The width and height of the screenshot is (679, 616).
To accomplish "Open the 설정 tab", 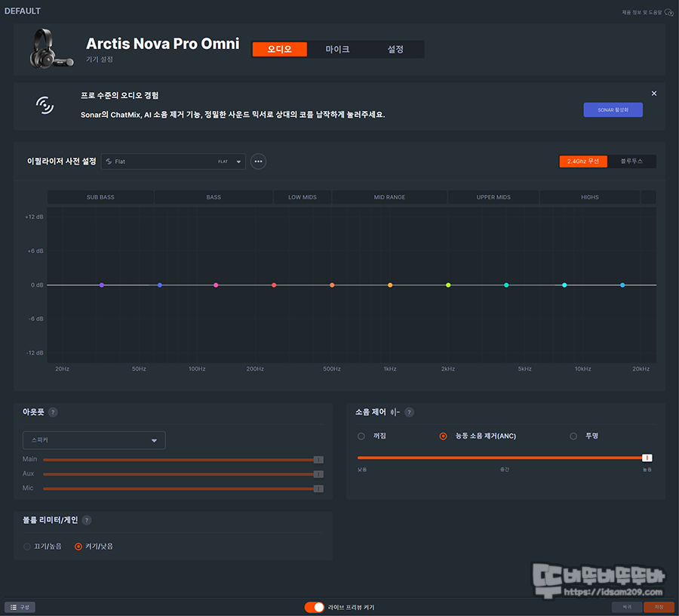I will click(x=395, y=49).
